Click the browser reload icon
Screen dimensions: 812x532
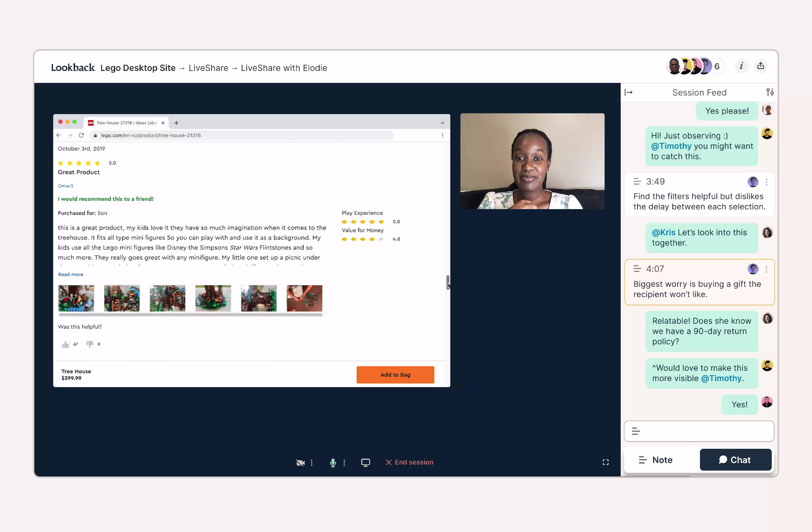pos(81,135)
